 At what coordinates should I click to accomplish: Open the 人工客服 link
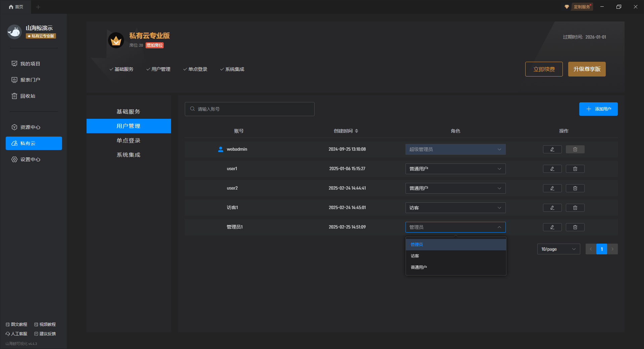pos(17,334)
